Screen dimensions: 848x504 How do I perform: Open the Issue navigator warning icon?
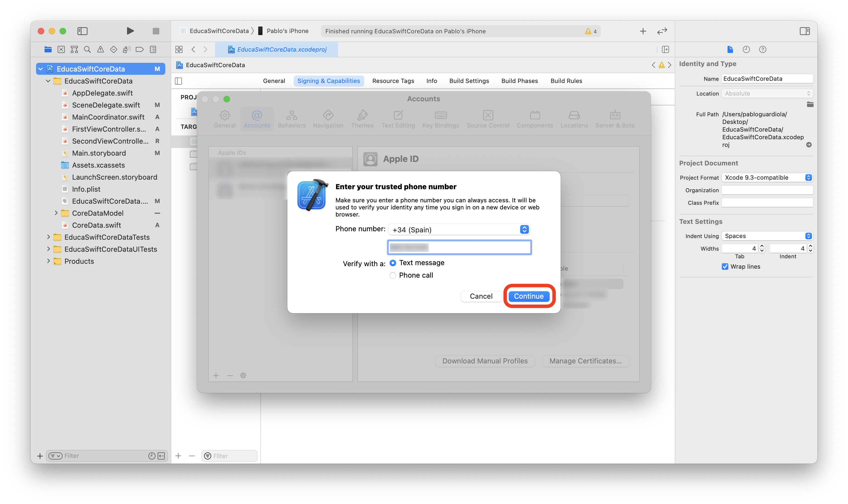coord(101,50)
